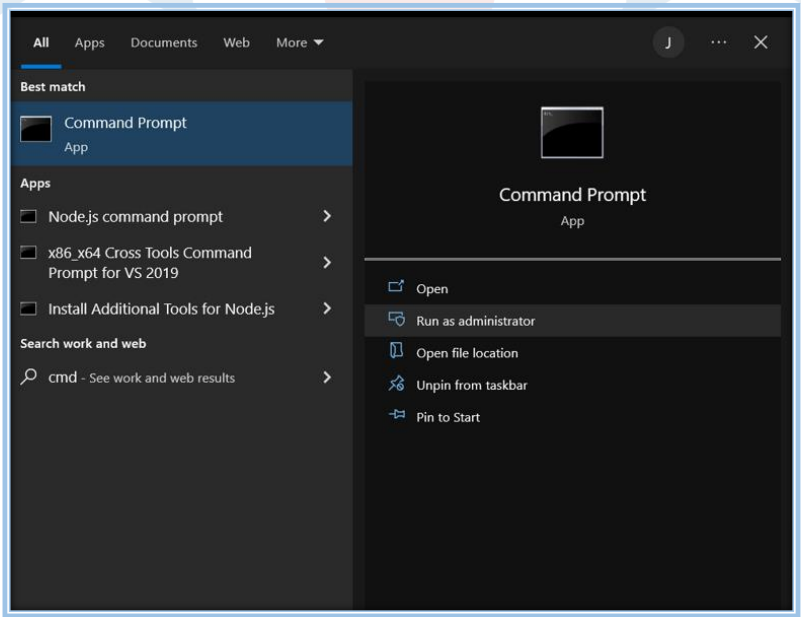Click the Open action icon
The width and height of the screenshot is (801, 617).
pos(396,288)
